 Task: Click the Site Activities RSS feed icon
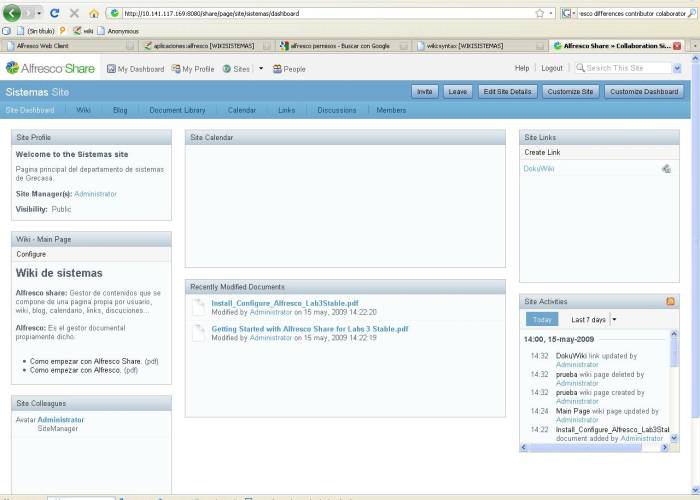[671, 301]
